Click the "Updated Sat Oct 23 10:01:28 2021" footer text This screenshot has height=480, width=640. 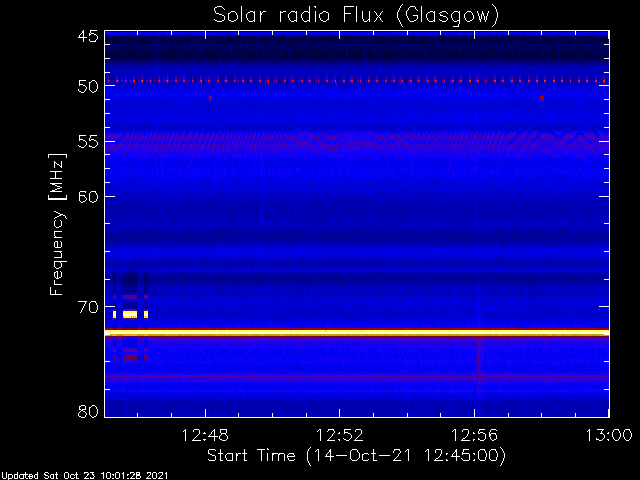click(x=84, y=476)
